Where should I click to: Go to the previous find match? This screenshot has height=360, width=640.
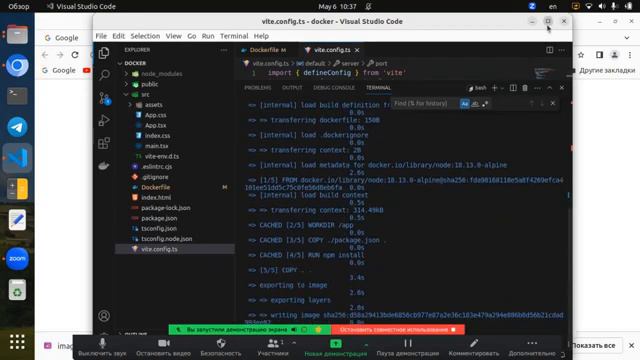point(531,104)
